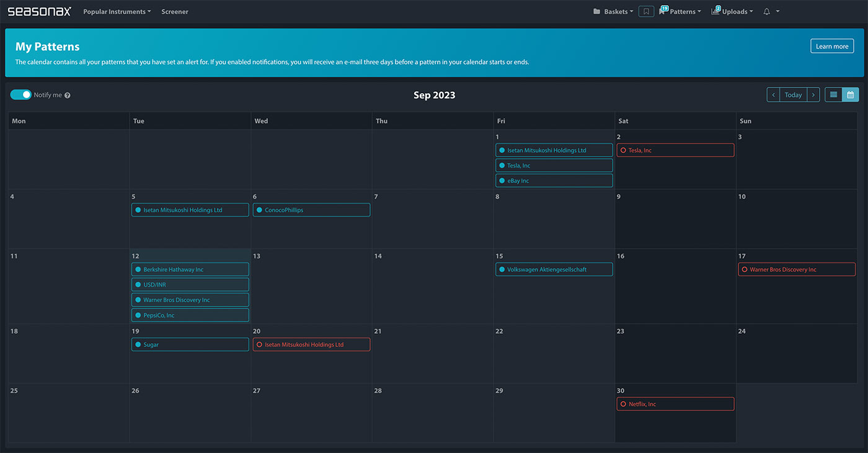Image resolution: width=868 pixels, height=453 pixels.
Task: Click the Baskets folder icon
Action: [596, 12]
